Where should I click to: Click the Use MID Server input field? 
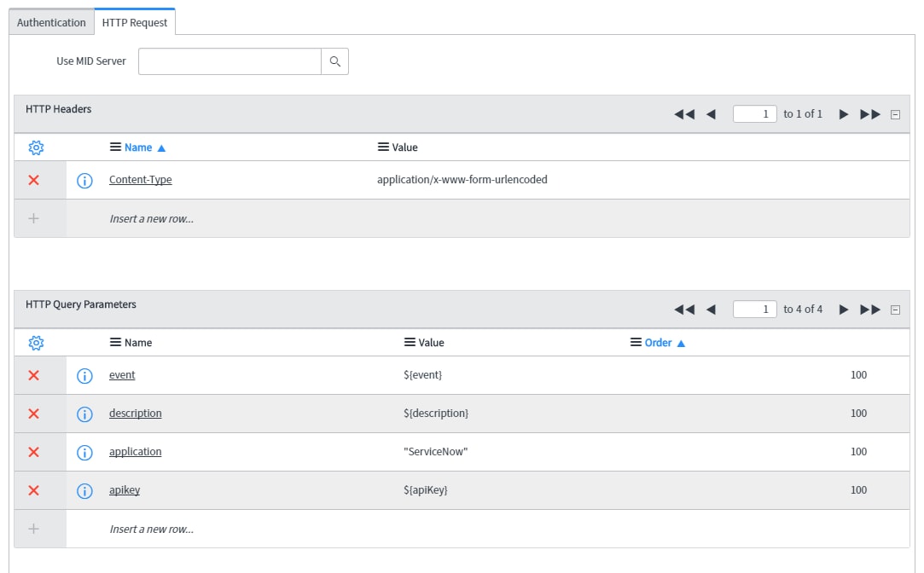click(x=230, y=61)
